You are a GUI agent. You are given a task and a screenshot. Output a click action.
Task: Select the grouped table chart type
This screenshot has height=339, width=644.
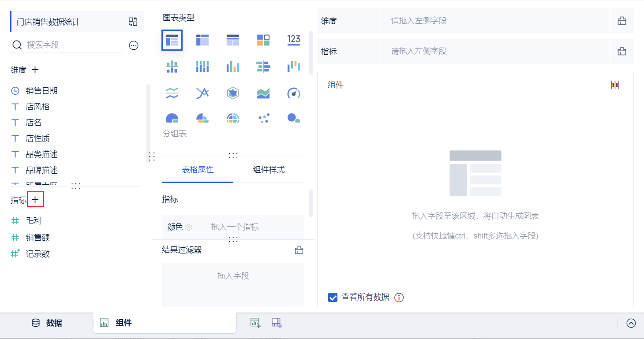[172, 41]
